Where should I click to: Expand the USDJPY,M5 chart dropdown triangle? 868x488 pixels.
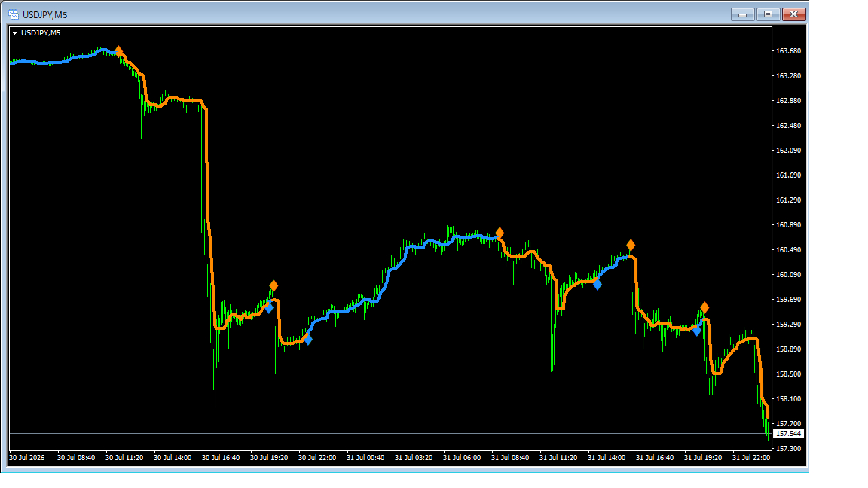coord(14,33)
